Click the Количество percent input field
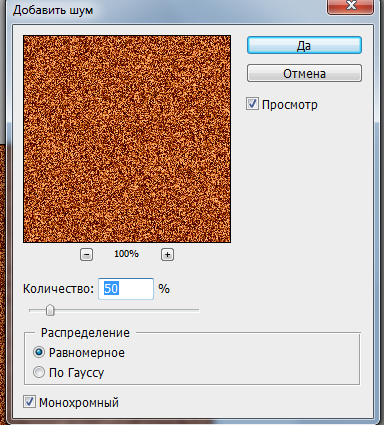384x425 pixels. 126,289
